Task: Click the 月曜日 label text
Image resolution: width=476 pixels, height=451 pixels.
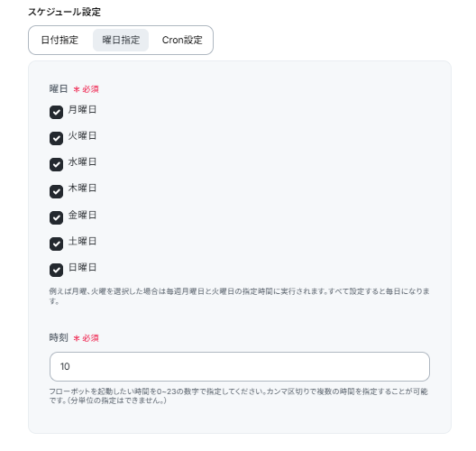Action: (x=82, y=109)
